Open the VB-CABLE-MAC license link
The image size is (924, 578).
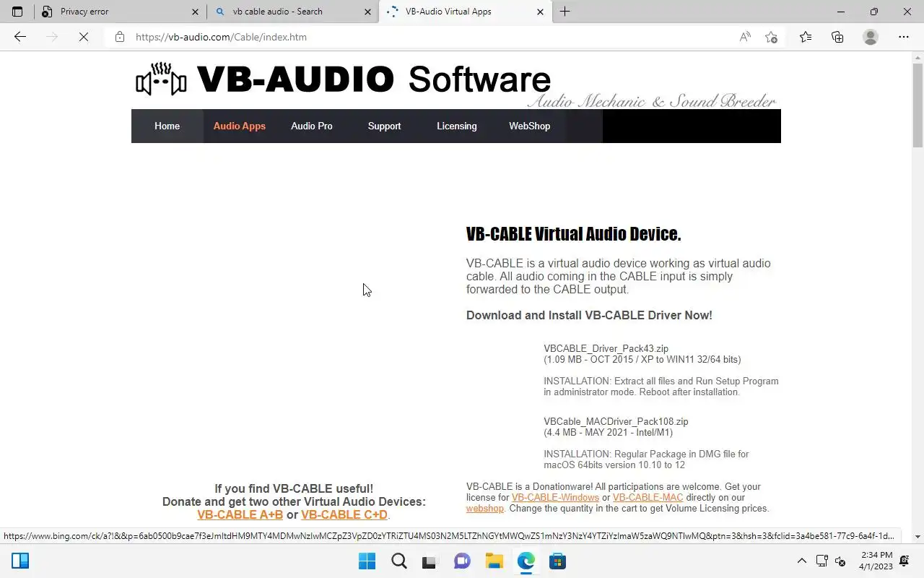point(648,497)
